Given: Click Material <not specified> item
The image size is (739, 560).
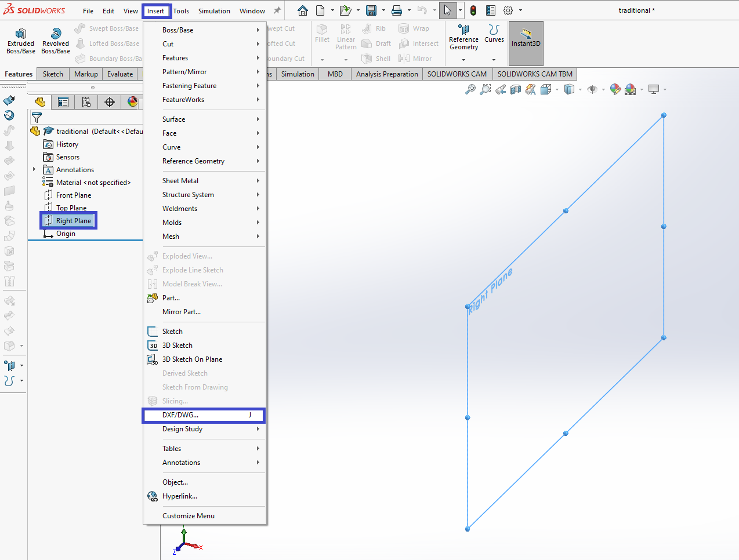Looking at the screenshot, I should pos(87,182).
